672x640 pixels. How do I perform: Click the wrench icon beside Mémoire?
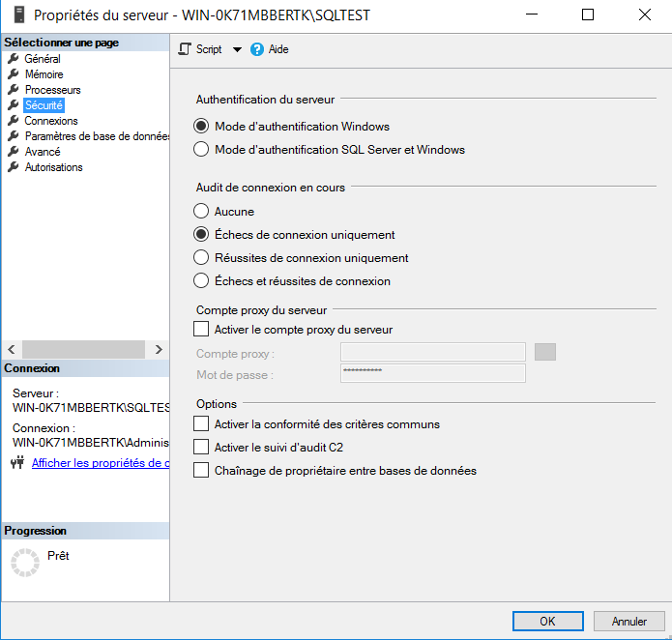pos(14,74)
